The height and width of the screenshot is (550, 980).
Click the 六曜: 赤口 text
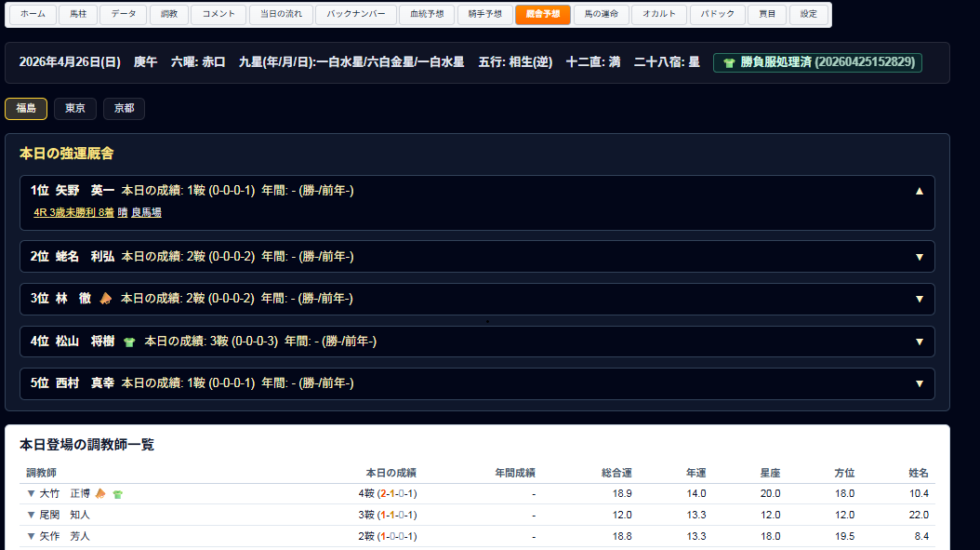coord(198,62)
